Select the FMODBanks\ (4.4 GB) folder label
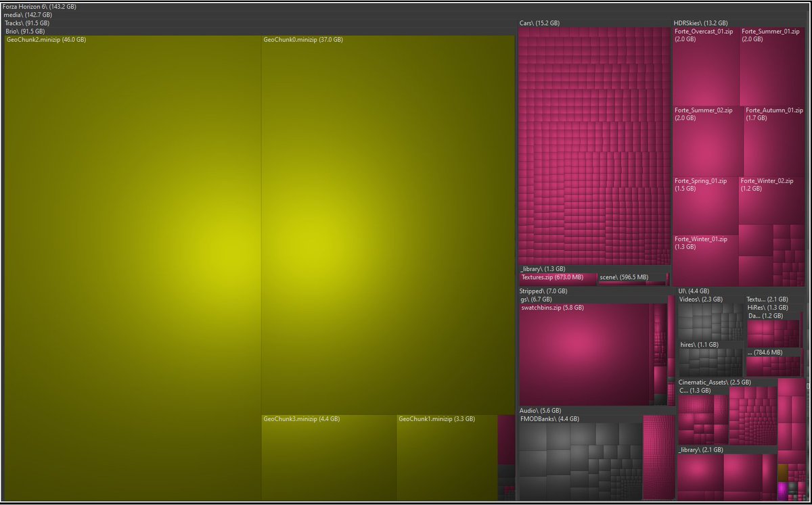 point(549,418)
